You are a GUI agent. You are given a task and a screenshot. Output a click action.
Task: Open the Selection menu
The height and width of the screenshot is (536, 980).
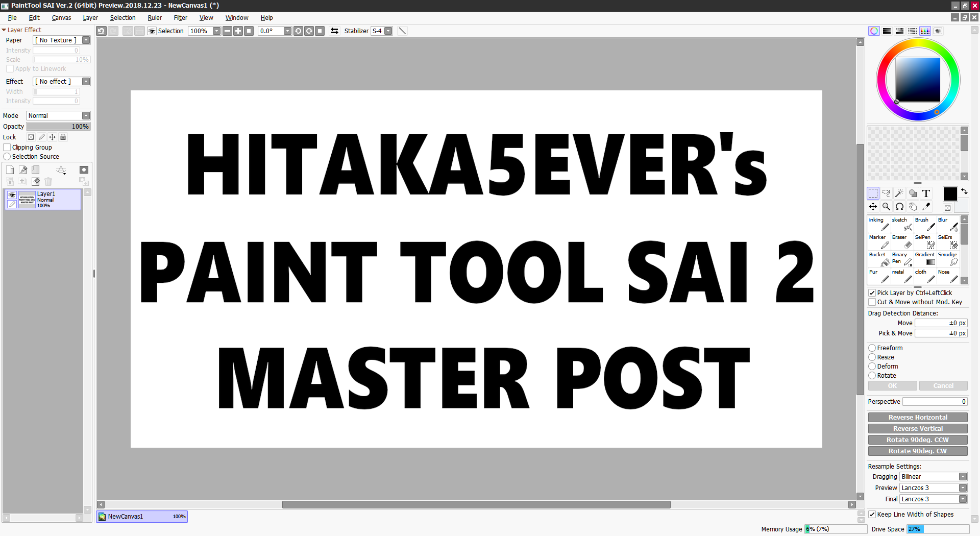pyautogui.click(x=122, y=18)
